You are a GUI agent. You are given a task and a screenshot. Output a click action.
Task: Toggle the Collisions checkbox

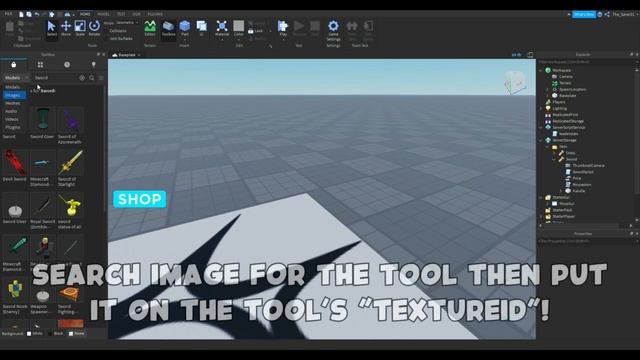[x=118, y=31]
